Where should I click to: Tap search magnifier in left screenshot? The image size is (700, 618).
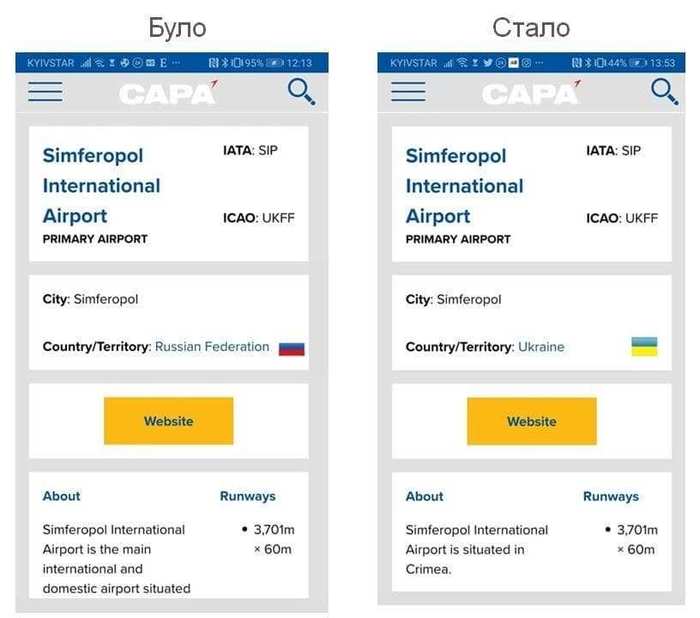pos(301,92)
